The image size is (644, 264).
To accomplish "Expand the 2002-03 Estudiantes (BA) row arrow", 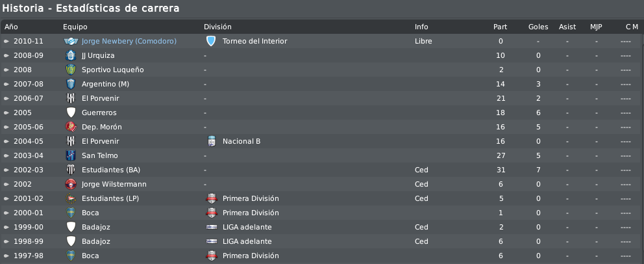I will click(x=6, y=170).
